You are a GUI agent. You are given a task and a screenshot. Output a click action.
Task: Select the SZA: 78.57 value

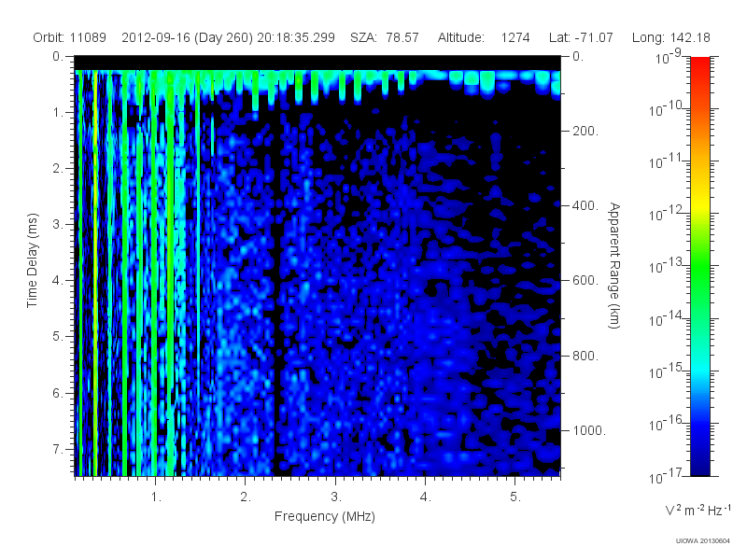pyautogui.click(x=385, y=37)
